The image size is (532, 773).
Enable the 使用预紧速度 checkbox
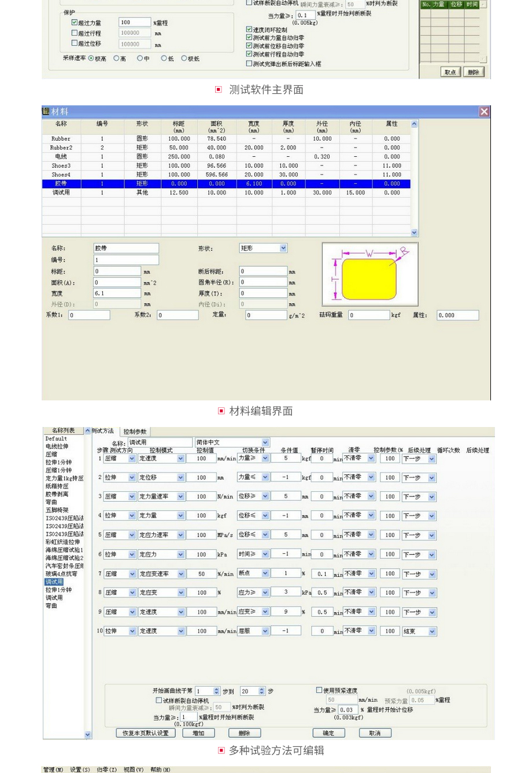click(x=319, y=690)
